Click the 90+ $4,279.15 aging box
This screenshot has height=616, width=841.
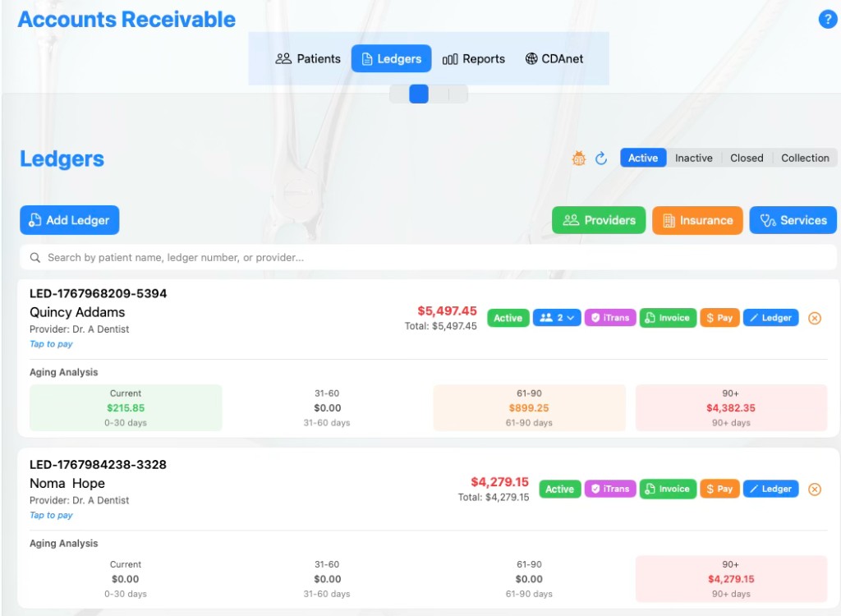(731, 579)
